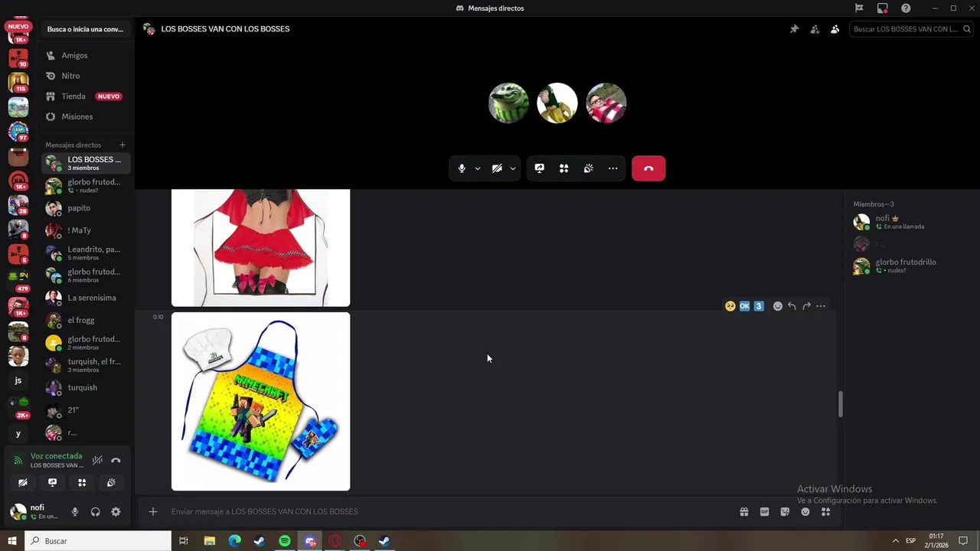This screenshot has height=551, width=980.
Task: Open the Minecraft apron image
Action: click(x=260, y=401)
